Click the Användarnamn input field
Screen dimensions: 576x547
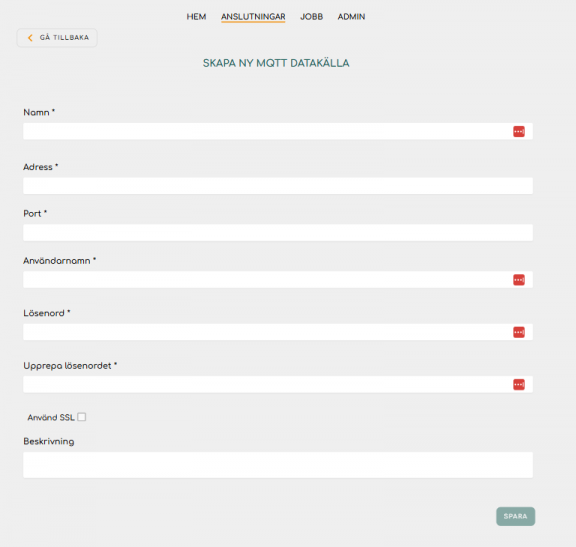278,280
